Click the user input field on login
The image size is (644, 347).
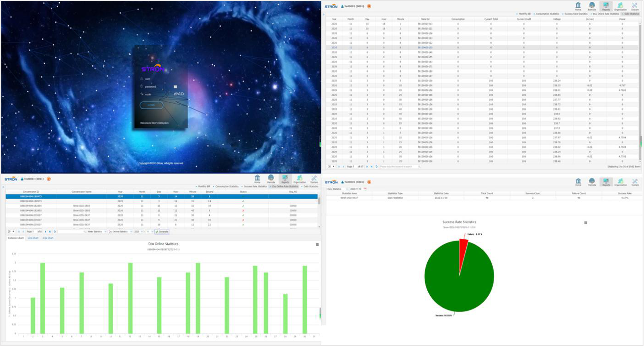160,79
